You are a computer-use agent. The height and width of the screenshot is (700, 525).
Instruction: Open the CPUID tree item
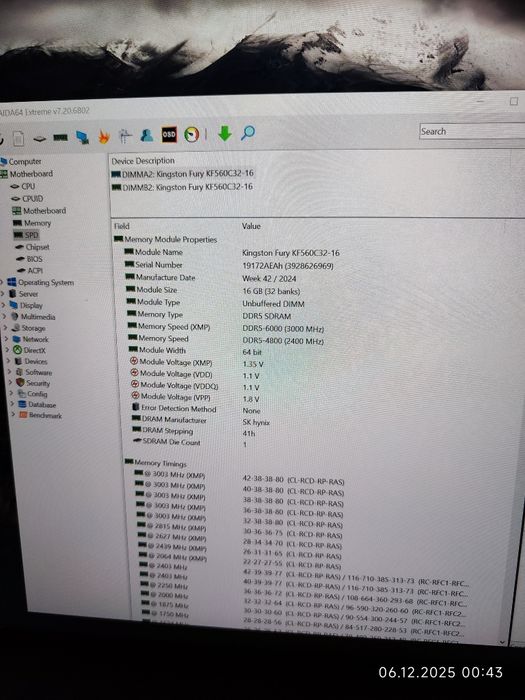32,199
